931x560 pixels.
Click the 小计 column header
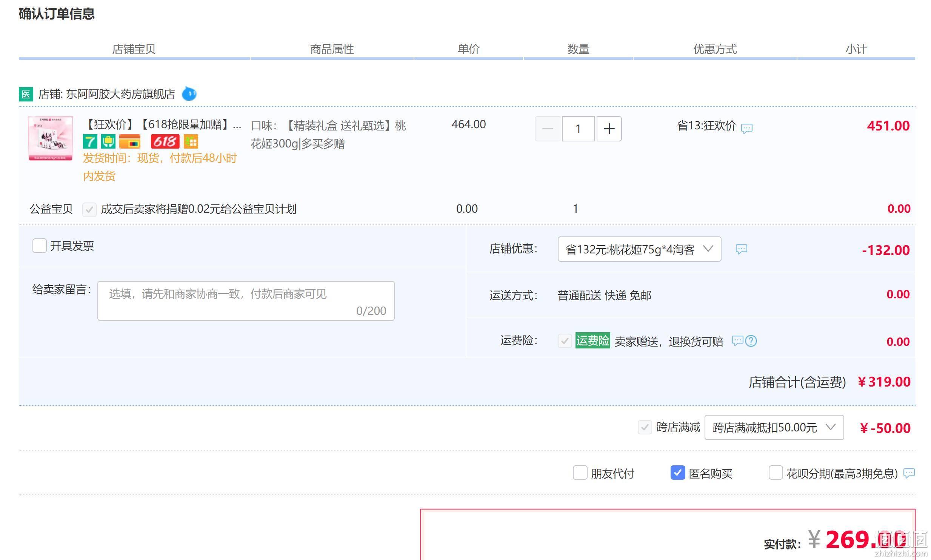click(856, 49)
